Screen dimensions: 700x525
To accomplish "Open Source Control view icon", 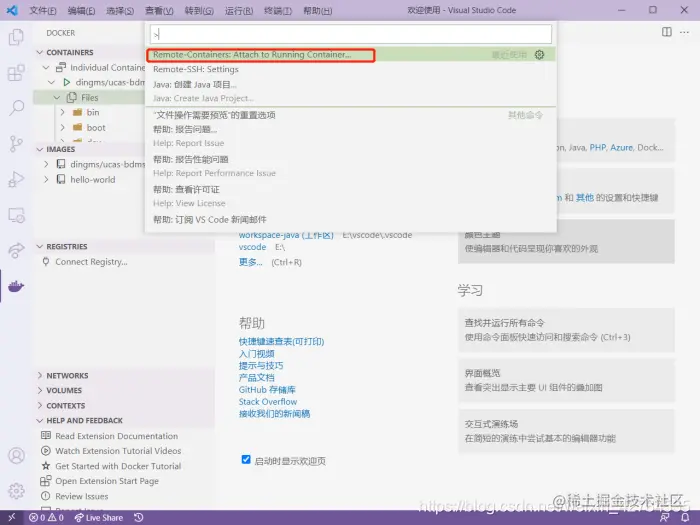I will coord(16,143).
